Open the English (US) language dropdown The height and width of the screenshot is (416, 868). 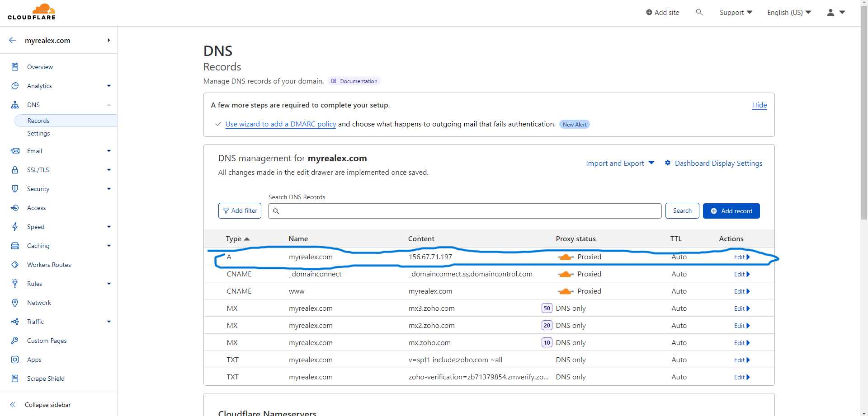789,13
